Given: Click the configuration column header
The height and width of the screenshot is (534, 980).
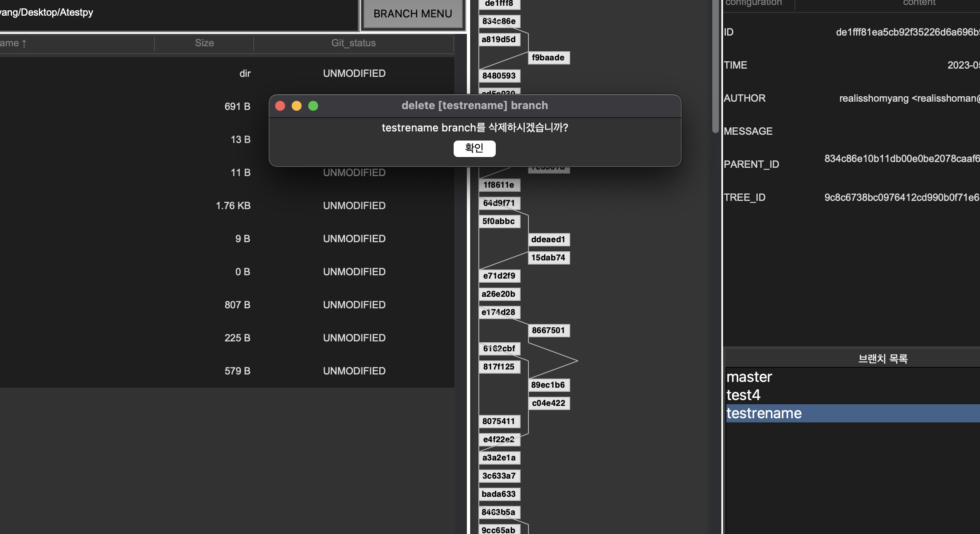Looking at the screenshot, I should [x=754, y=3].
